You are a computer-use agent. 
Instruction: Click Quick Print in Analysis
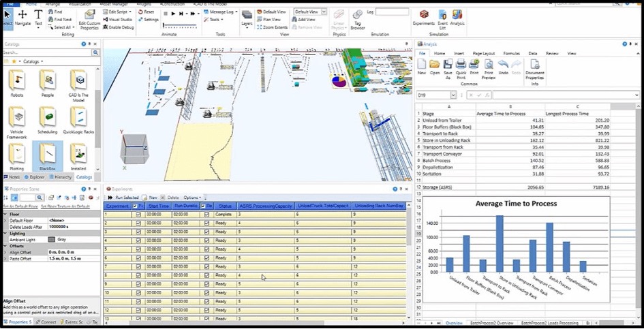coord(461,69)
